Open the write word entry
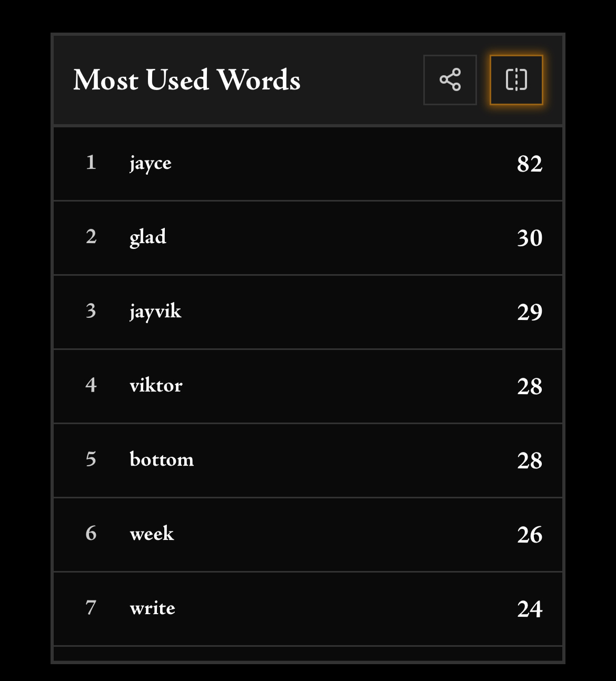Viewport: 616px width, 681px height. [x=152, y=608]
